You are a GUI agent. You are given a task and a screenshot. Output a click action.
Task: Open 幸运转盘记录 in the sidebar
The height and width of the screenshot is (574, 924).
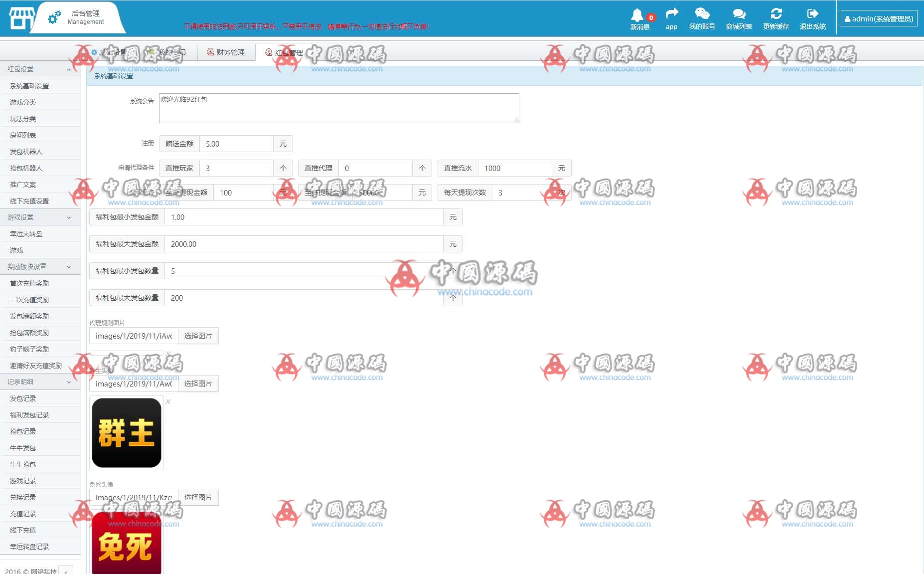point(40,547)
